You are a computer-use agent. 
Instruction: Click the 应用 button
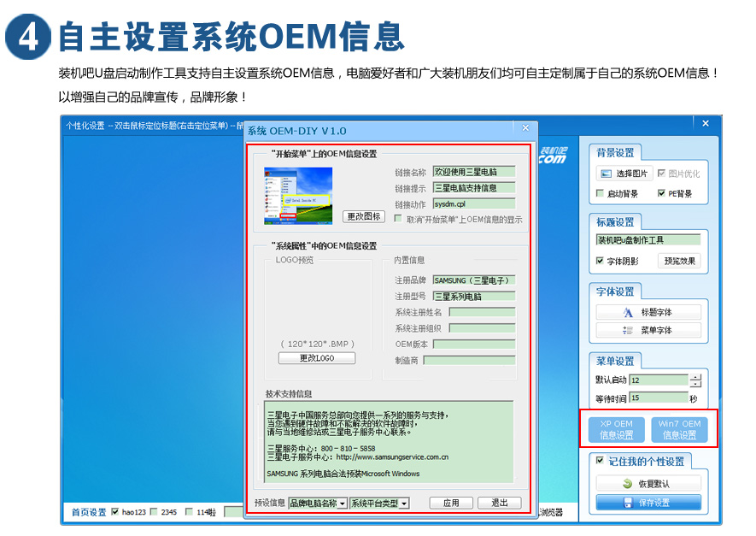[x=451, y=503]
